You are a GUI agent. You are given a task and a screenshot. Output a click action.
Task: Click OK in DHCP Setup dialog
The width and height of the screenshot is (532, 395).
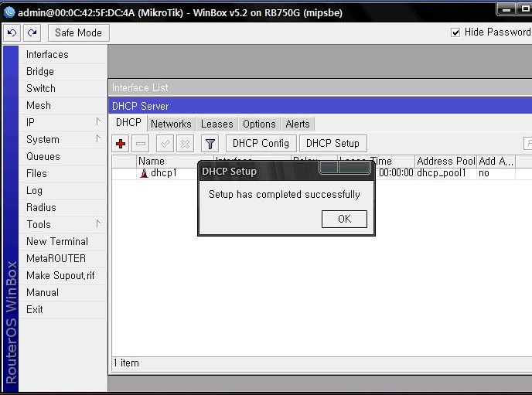[344, 219]
